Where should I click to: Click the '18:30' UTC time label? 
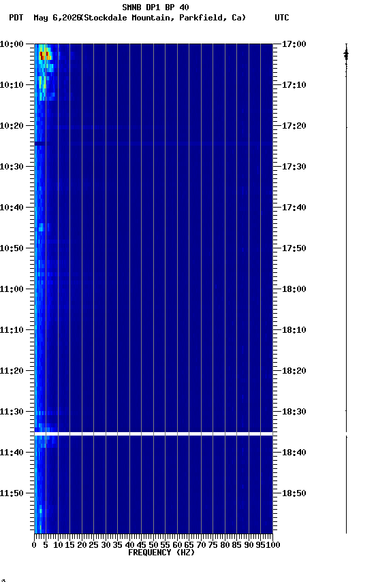[294, 412]
